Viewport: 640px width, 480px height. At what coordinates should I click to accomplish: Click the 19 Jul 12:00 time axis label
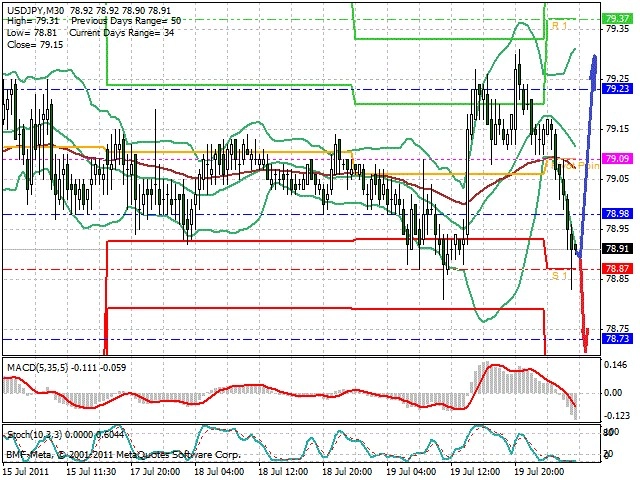click(x=476, y=471)
